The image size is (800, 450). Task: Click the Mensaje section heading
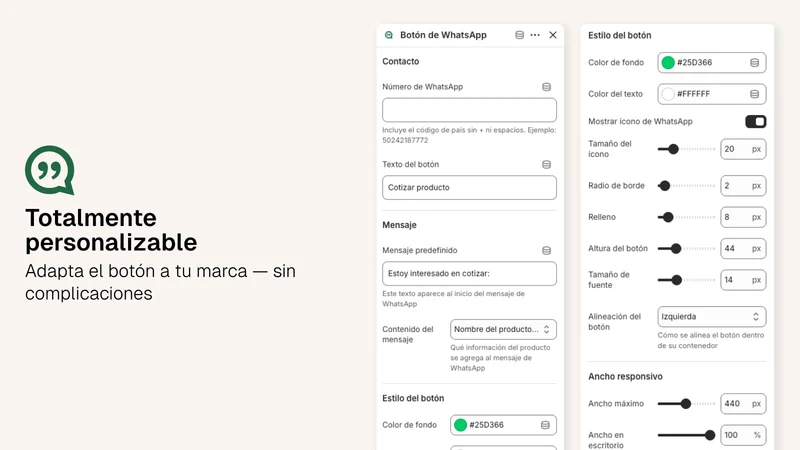[399, 225]
